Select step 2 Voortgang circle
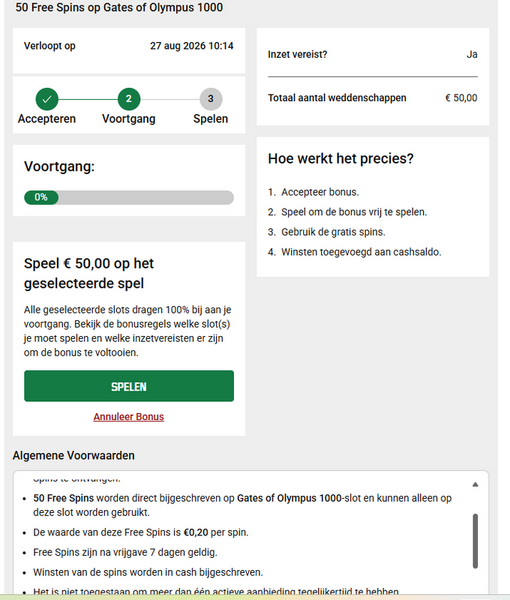 coord(129,99)
